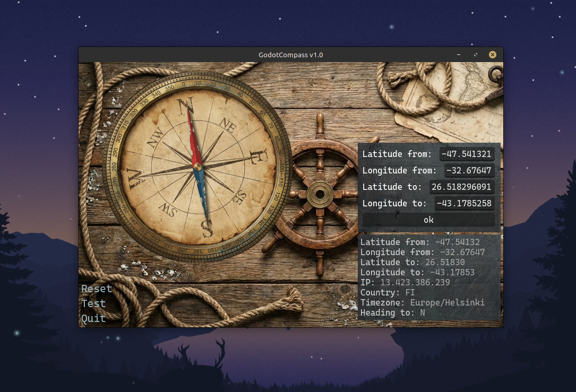Click the N letter on the compass

coord(186,106)
